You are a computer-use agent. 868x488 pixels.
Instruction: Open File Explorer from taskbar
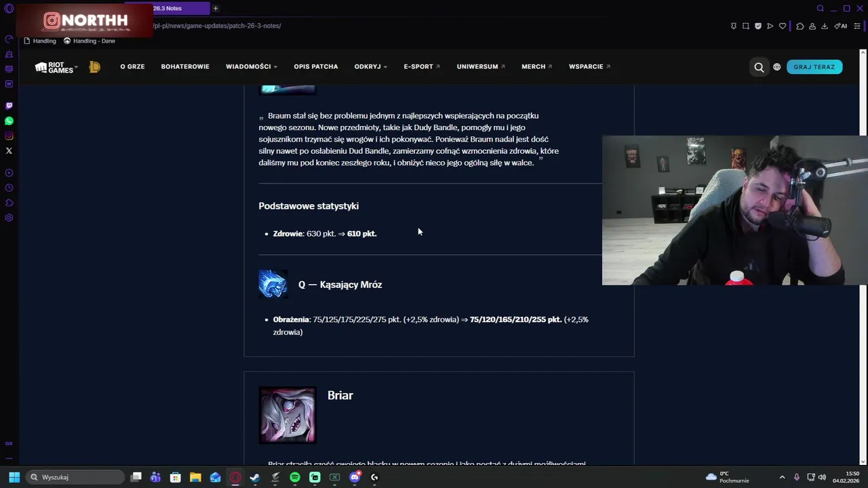tap(195, 477)
